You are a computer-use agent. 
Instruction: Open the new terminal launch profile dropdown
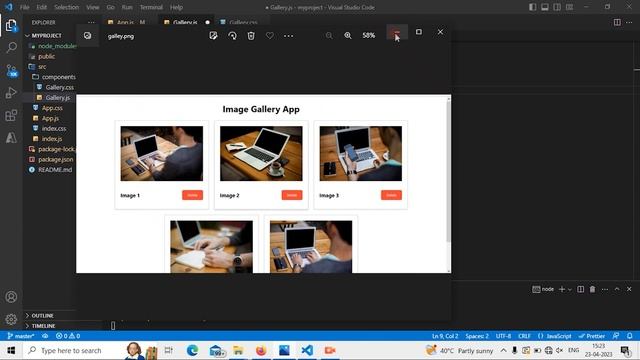tap(569, 289)
